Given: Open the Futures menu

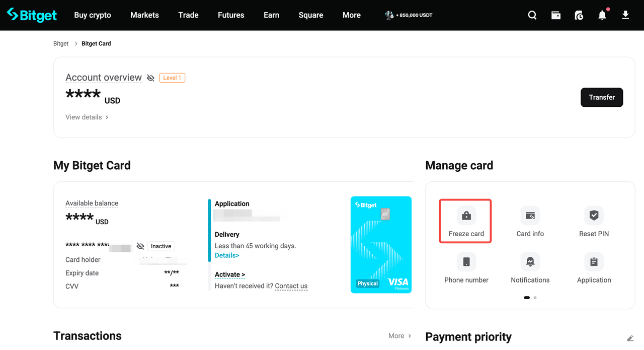Looking at the screenshot, I should pyautogui.click(x=230, y=15).
